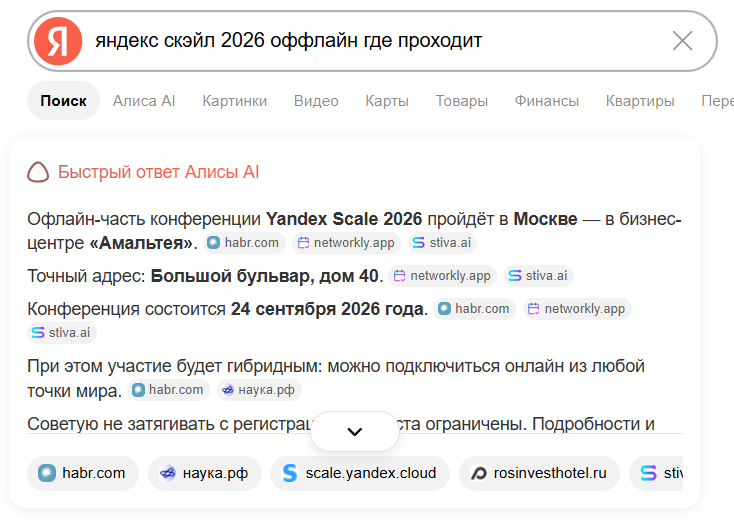Open the Квартиры tab
This screenshot has width=734, height=521.
tap(640, 101)
